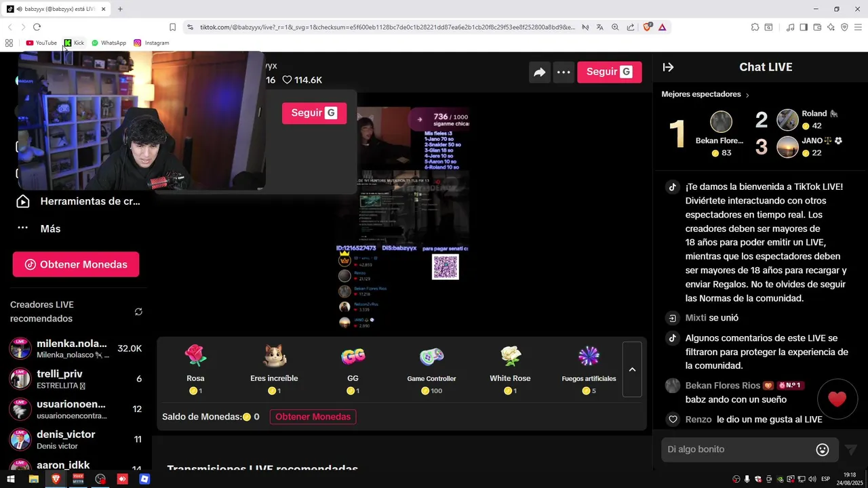Send the GG gift
868x488 pixels.
tap(353, 369)
